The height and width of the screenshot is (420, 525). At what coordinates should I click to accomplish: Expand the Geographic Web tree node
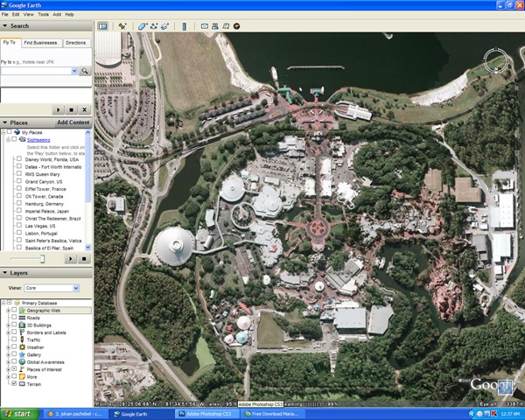tap(8, 311)
